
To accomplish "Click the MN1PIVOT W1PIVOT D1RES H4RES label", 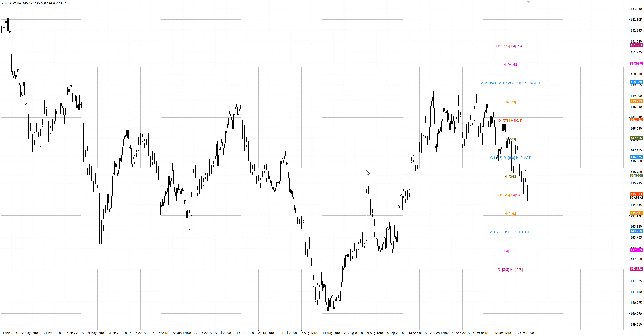I will (510, 83).
